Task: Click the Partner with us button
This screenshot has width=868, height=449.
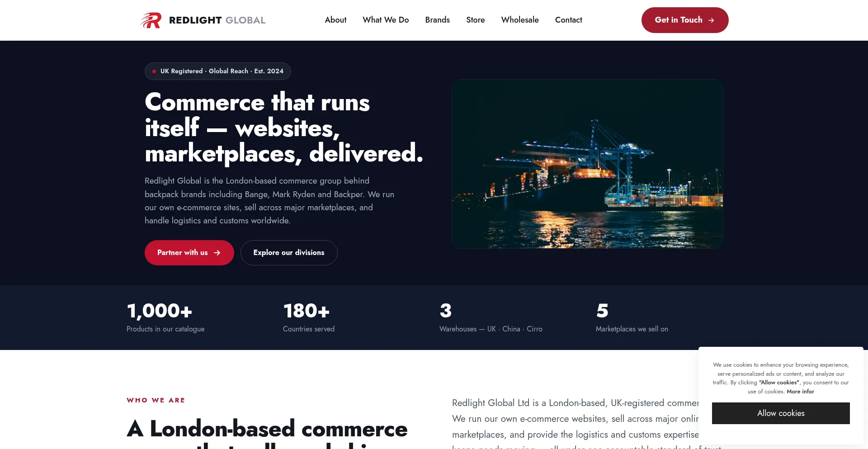Action: click(x=189, y=253)
